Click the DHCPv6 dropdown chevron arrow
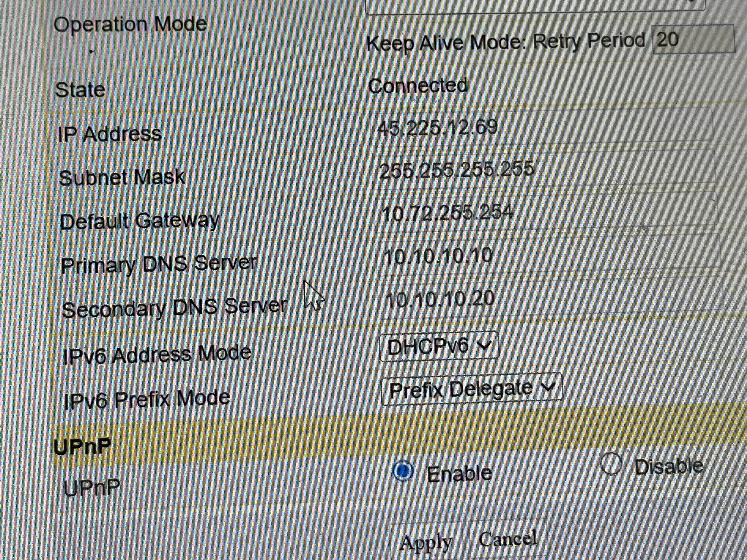The image size is (747, 560). click(x=485, y=345)
